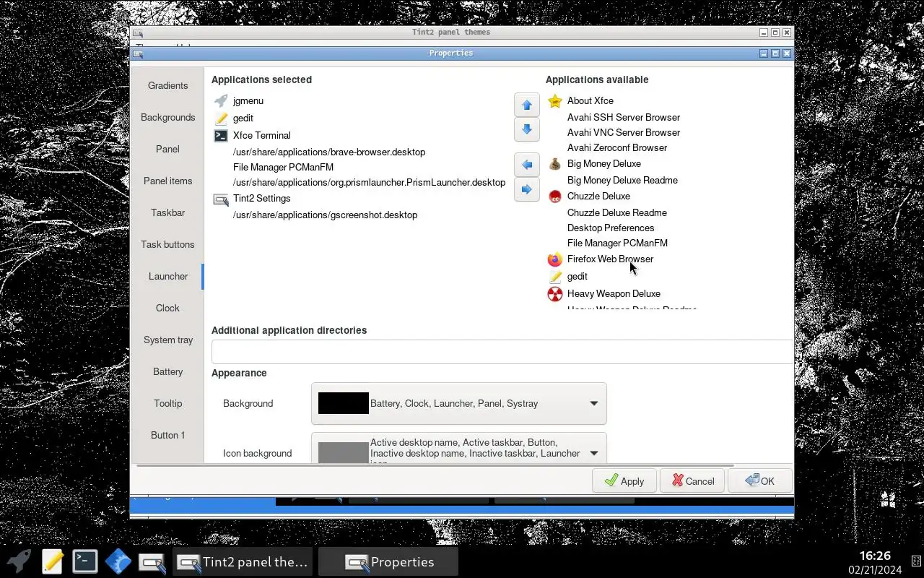Click the Properties taskbar window button
Viewport: 924px width, 578px height.
[388, 562]
